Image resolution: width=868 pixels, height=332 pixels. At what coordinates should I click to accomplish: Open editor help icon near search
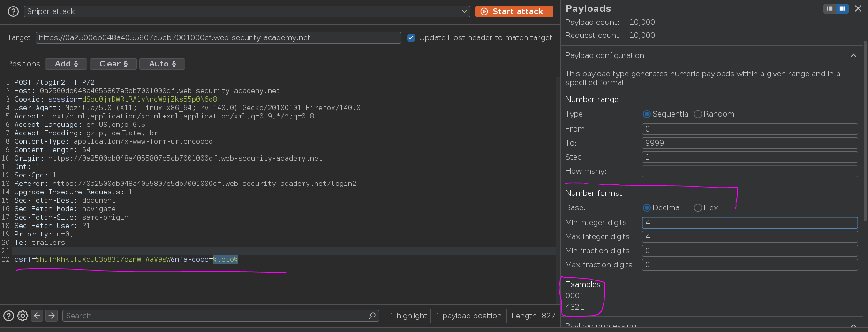pos(8,316)
